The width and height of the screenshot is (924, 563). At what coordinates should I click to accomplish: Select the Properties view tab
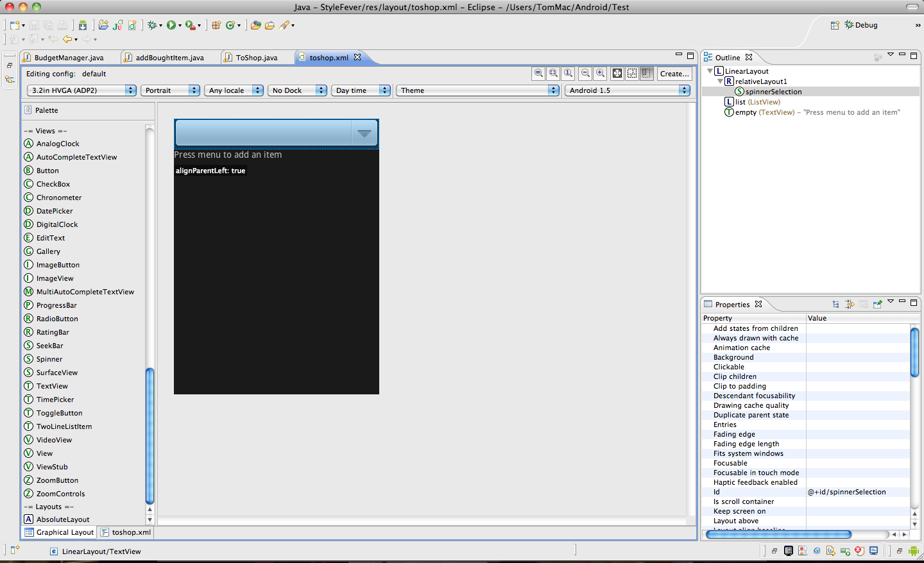(x=732, y=305)
